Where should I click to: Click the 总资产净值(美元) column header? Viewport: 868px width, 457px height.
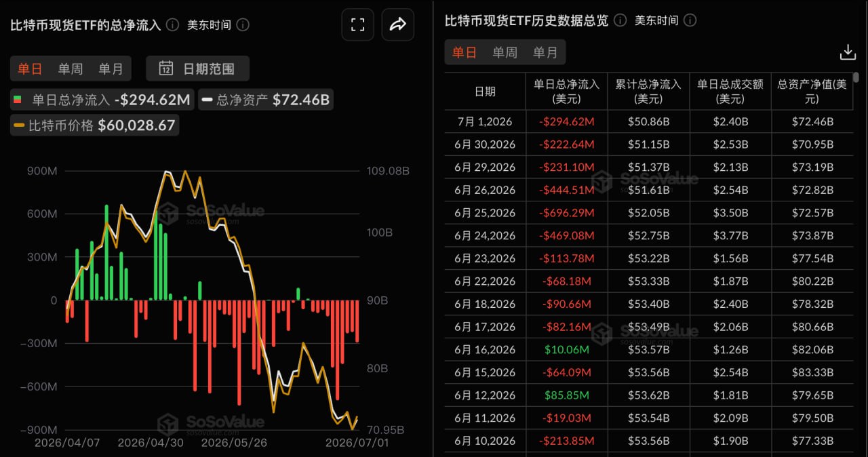click(x=812, y=92)
